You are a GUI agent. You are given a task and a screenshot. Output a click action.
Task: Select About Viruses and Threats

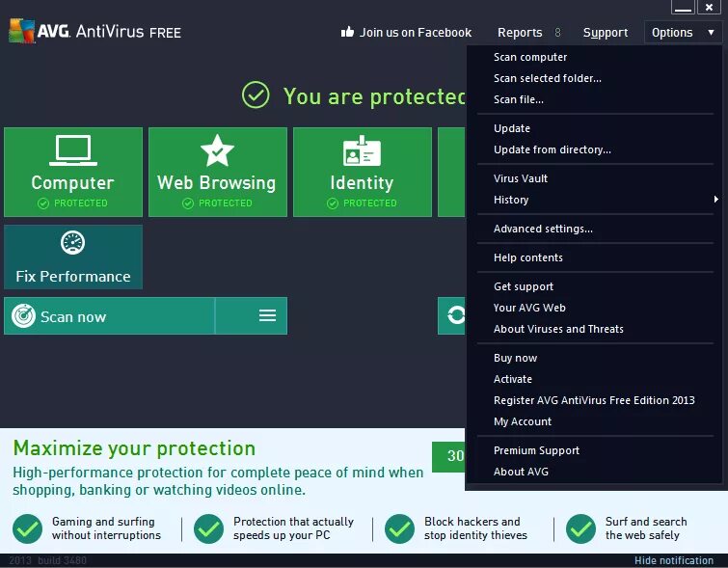point(558,329)
